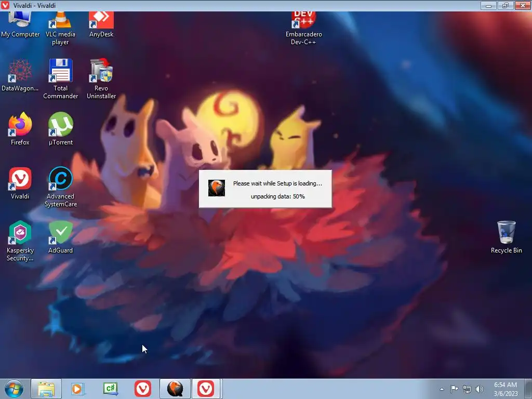This screenshot has width=532, height=399.
Task: Click the Vivaldi logo in the title bar
Action: [x=5, y=5]
